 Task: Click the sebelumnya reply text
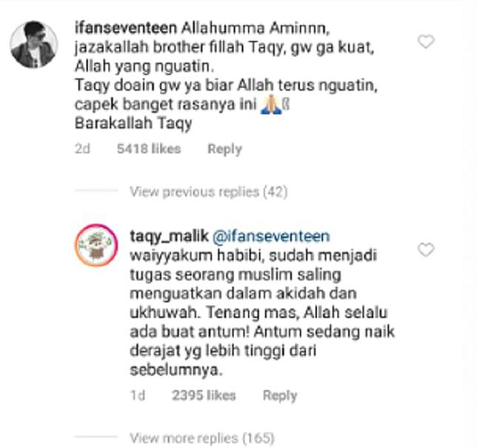coord(176,370)
